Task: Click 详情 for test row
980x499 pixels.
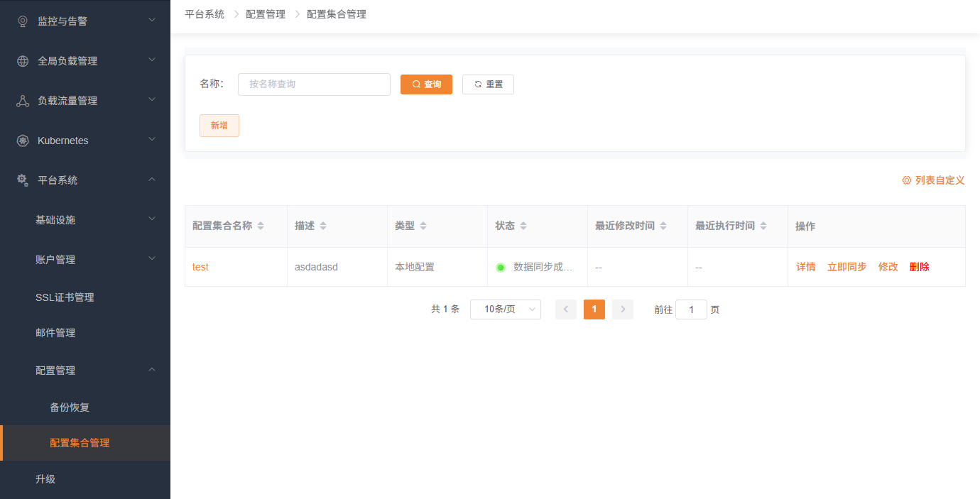Action: (x=806, y=267)
